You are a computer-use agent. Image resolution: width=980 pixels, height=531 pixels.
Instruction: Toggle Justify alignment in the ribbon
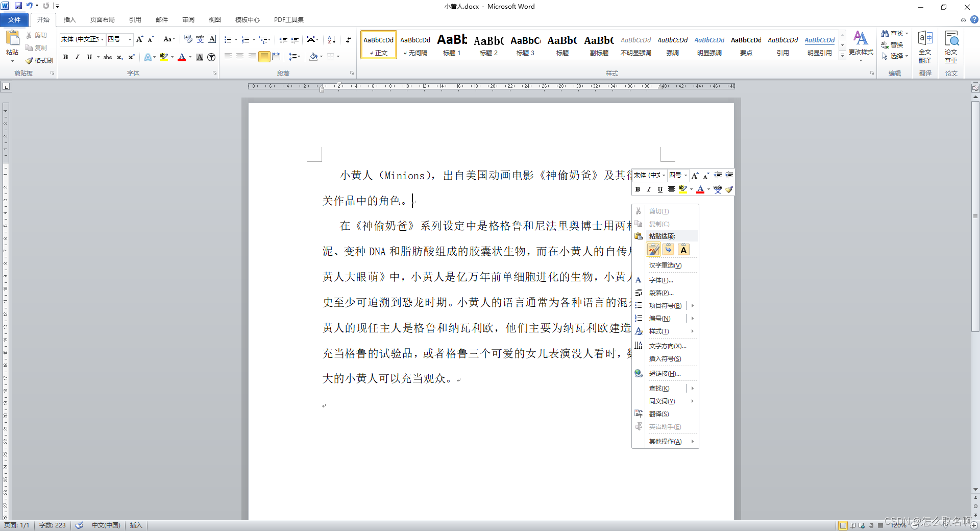click(264, 57)
